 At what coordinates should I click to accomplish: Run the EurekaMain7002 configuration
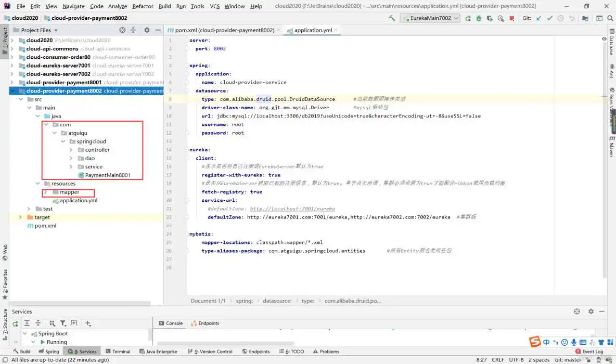(468, 18)
